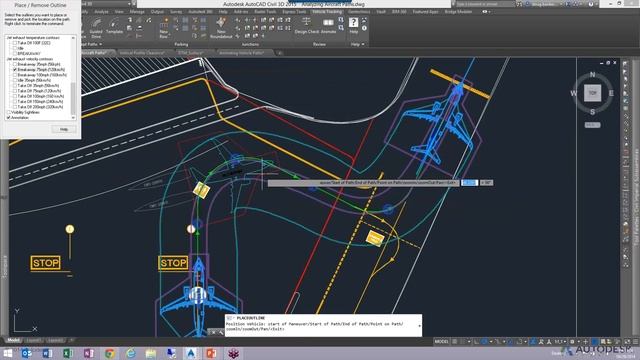Open the Analyze ribbon tab
Viewport: 640px width, 360px height.
point(101,12)
